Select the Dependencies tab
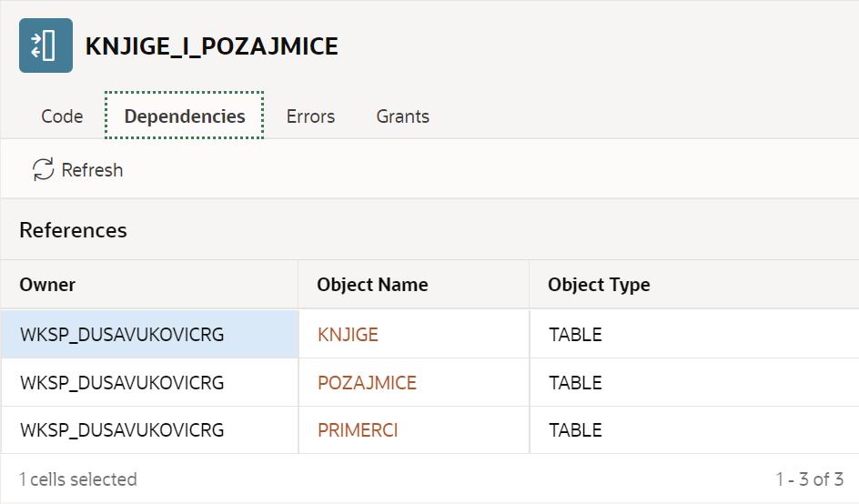Image resolution: width=859 pixels, height=504 pixels. [185, 116]
